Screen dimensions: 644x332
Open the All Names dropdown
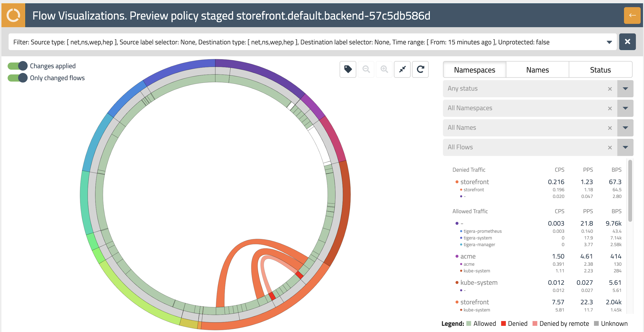coord(625,128)
